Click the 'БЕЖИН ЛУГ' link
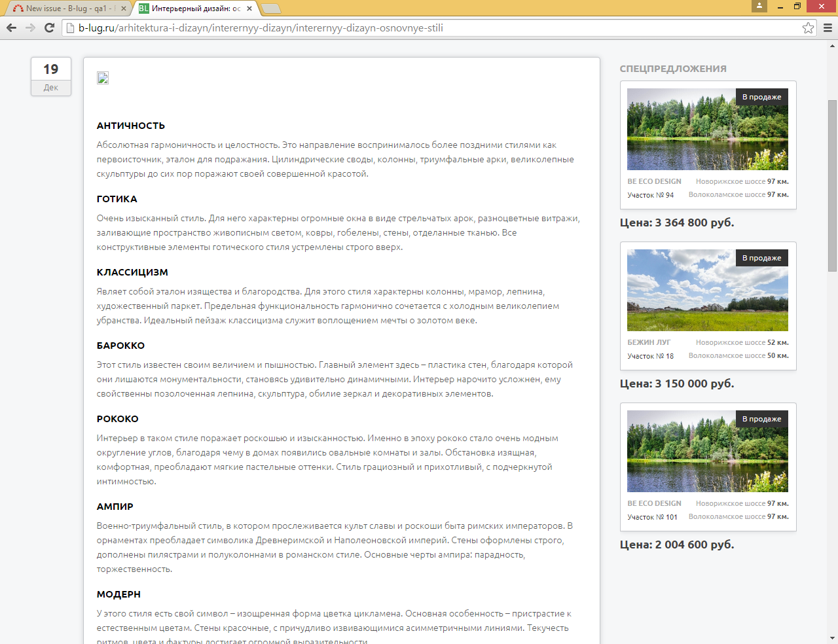This screenshot has width=838, height=644. pyautogui.click(x=649, y=342)
